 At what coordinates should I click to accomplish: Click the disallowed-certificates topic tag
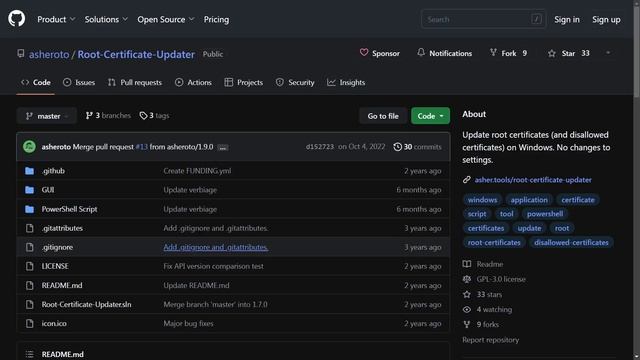571,242
